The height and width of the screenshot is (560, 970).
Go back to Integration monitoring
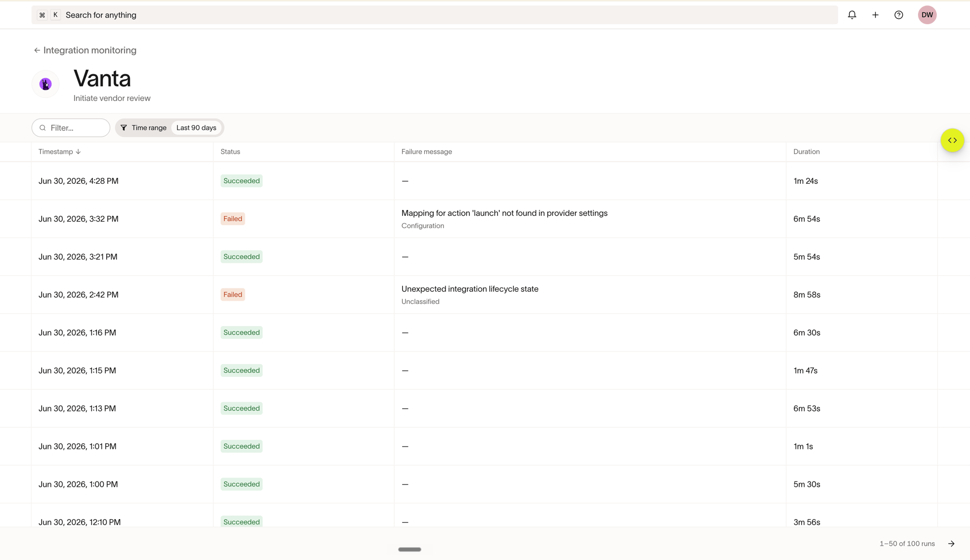pos(85,50)
